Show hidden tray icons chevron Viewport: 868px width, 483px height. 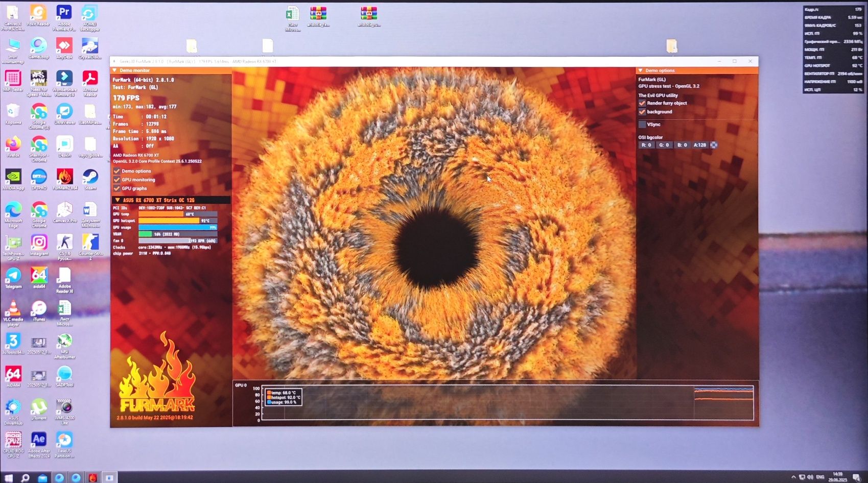(x=793, y=477)
